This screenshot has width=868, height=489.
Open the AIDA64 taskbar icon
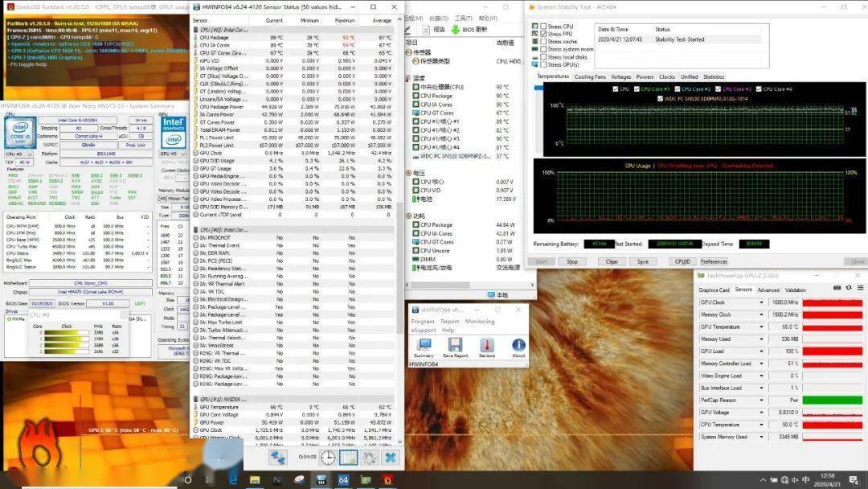[343, 479]
